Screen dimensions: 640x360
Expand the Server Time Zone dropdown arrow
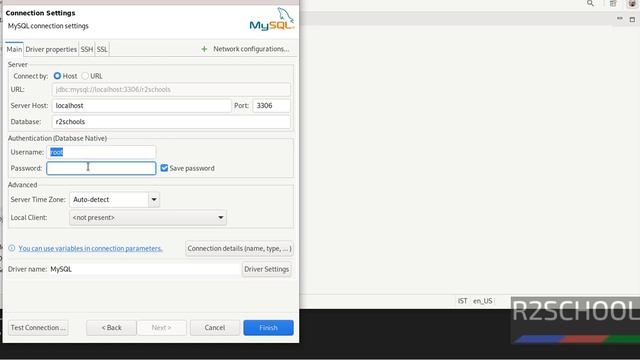(x=154, y=200)
